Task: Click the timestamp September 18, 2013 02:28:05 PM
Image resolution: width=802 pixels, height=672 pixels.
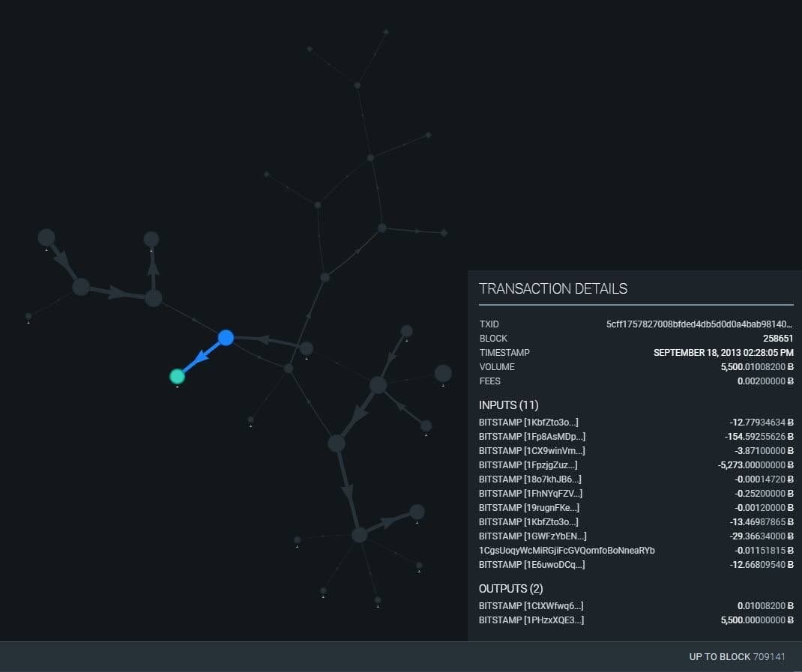Action: (x=723, y=353)
